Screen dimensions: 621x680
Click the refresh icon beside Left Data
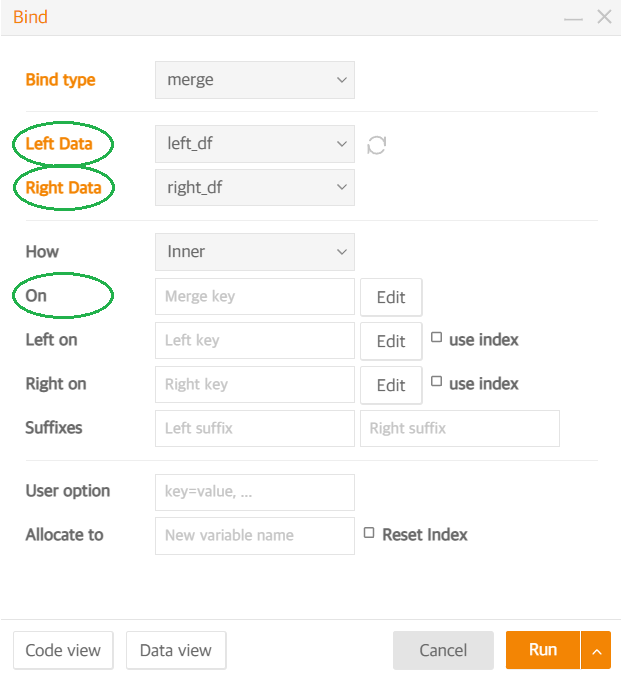pos(376,145)
